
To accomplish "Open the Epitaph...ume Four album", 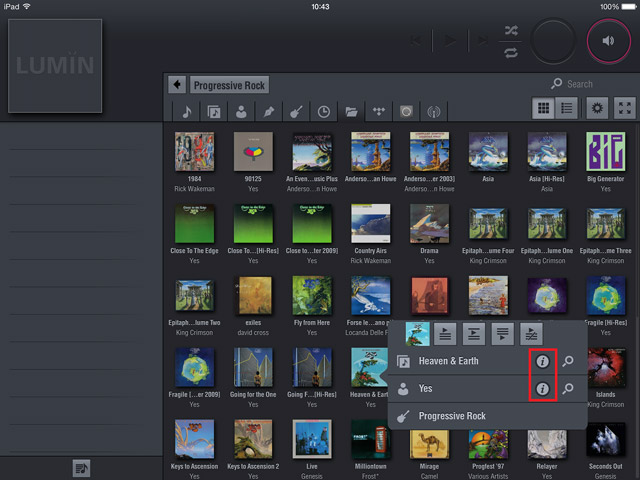I will (488, 224).
